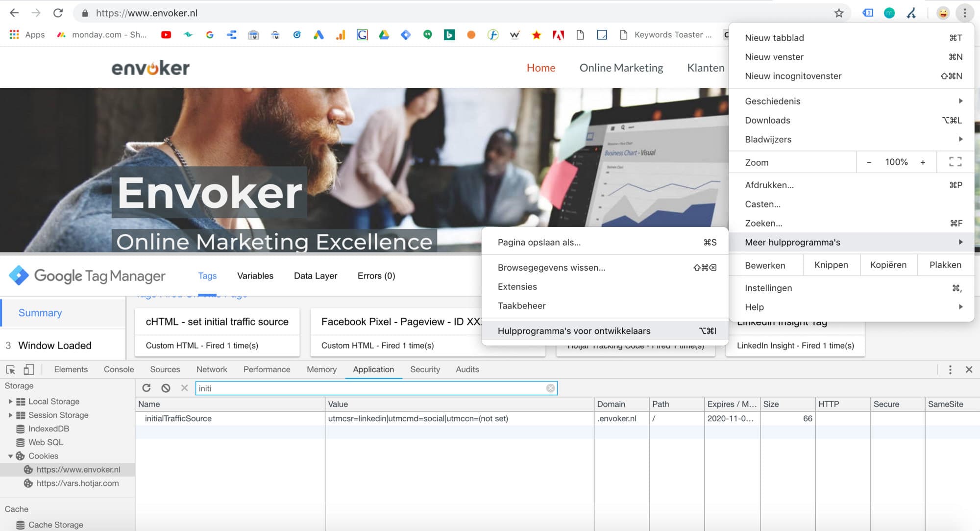Open the Variables tab in Tag Manager
This screenshot has width=980, height=531.
click(255, 276)
